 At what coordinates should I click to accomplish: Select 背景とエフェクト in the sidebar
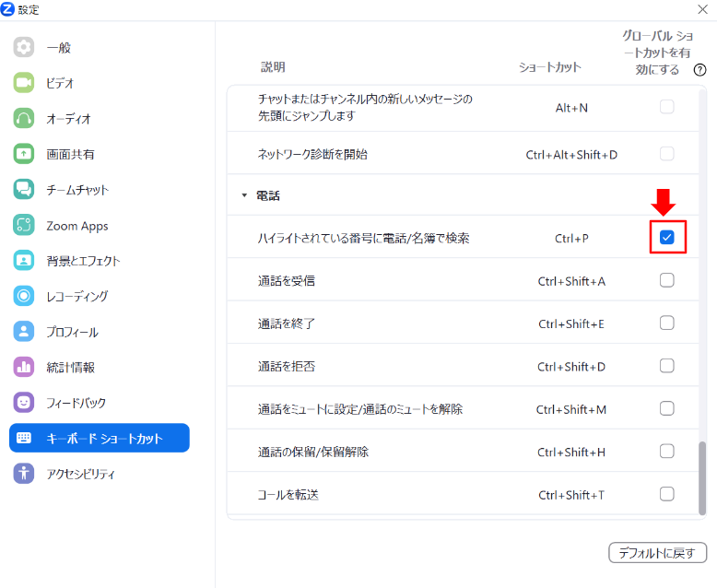click(x=100, y=261)
